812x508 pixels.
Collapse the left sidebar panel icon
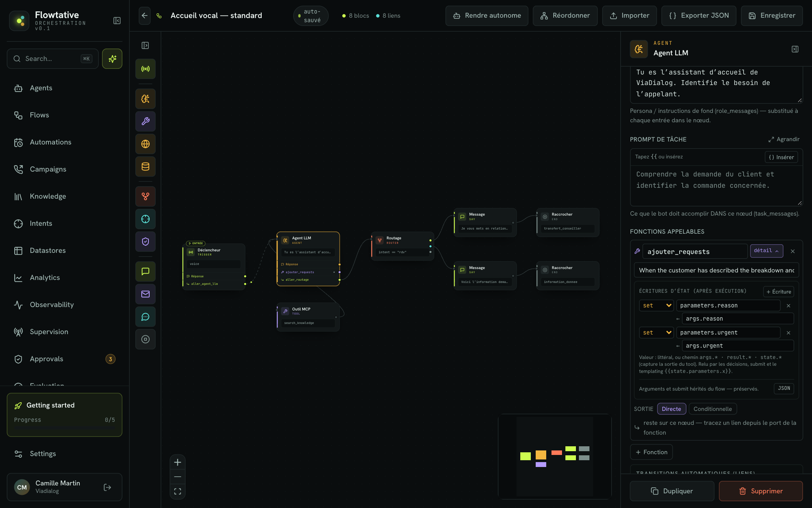[117, 21]
